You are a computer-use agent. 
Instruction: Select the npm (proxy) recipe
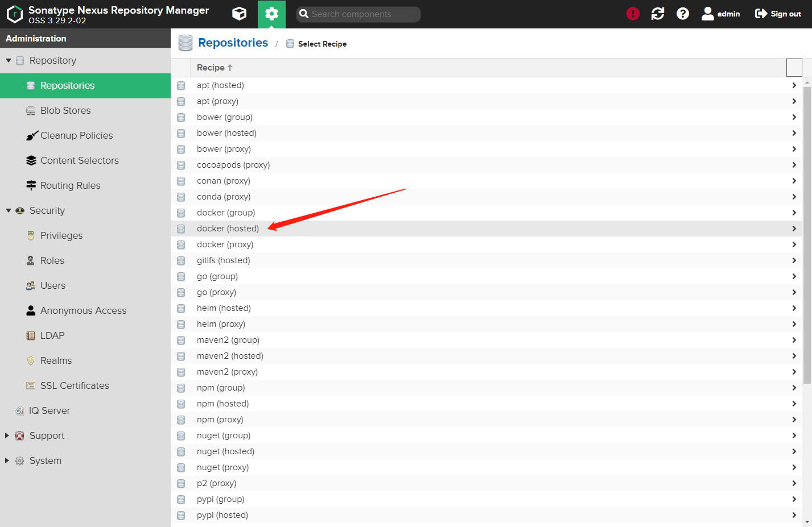487,420
